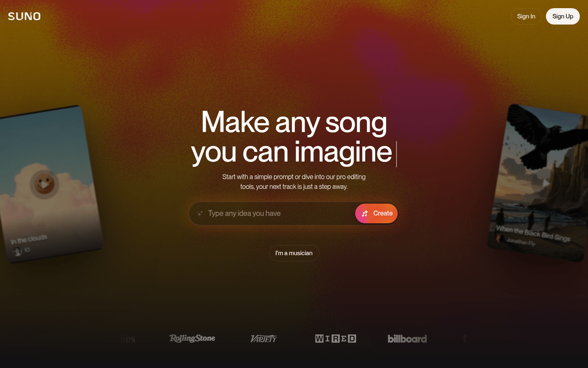
Task: Open the 'In the clouds' song title
Action: (x=29, y=239)
